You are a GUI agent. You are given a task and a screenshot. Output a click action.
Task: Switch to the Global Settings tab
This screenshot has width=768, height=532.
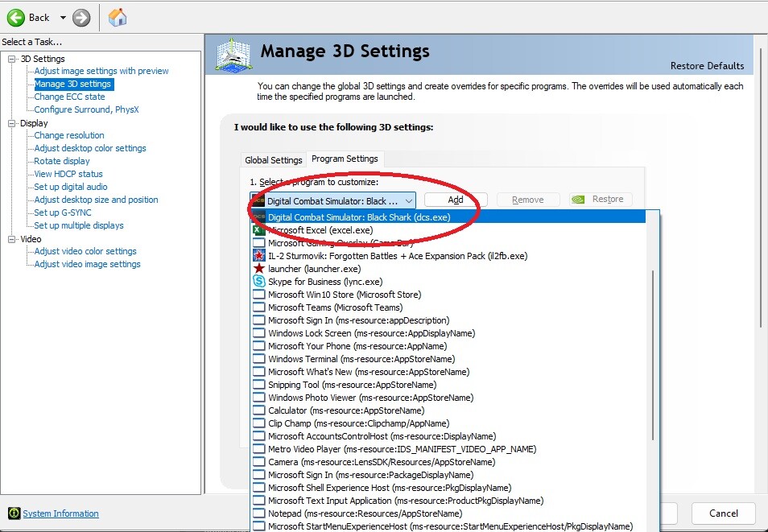(273, 160)
